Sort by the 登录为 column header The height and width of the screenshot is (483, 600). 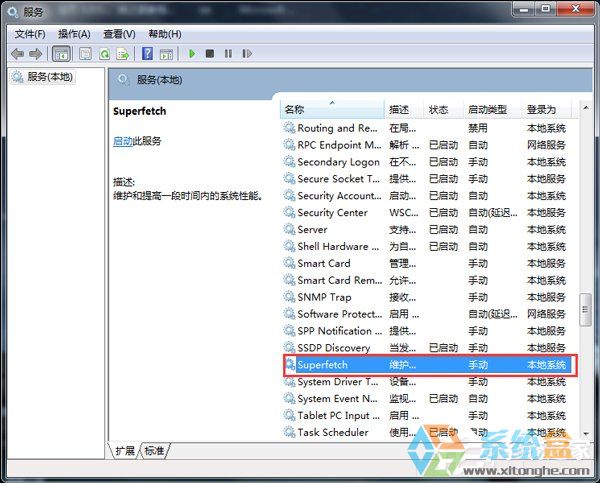pyautogui.click(x=547, y=110)
